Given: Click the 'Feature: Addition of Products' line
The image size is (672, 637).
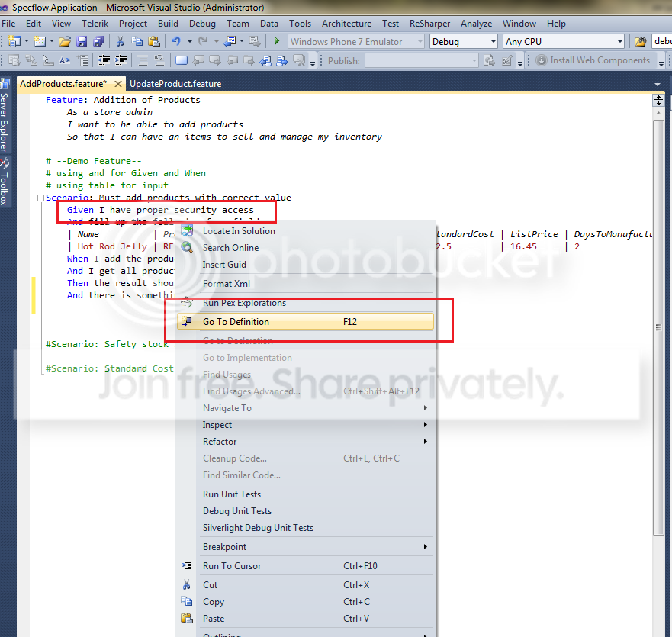Looking at the screenshot, I should (x=123, y=99).
